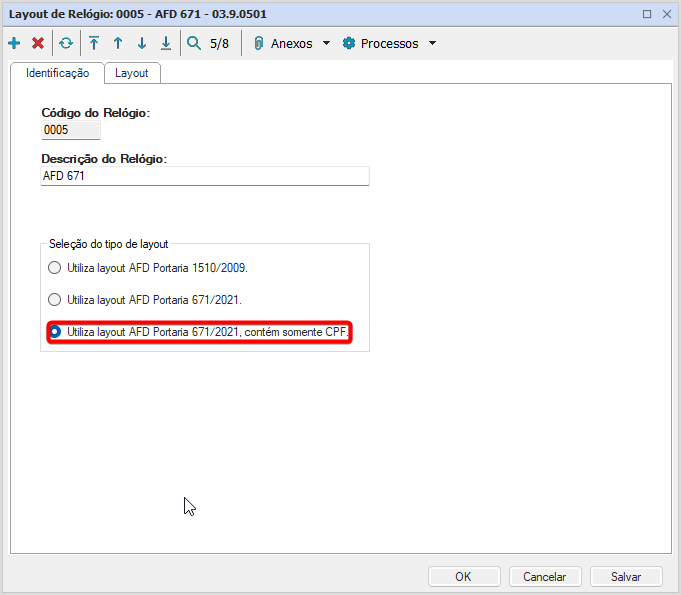The image size is (681, 595).
Task: Click the Código do Relógio field
Action: click(71, 130)
